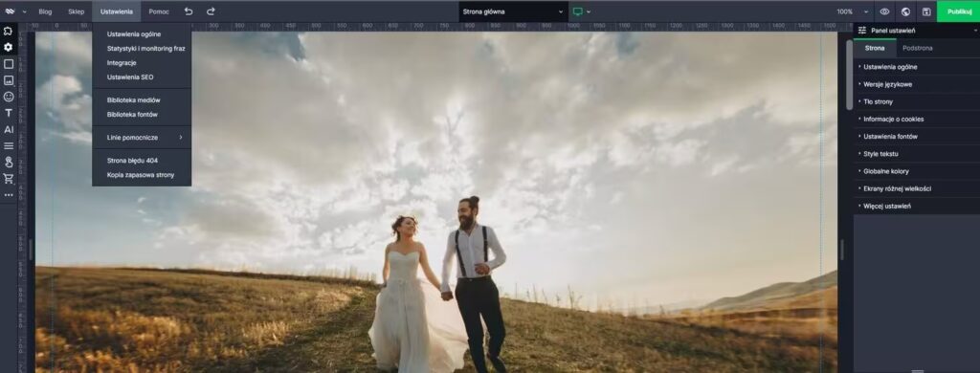Click the globe icon in top bar
The height and width of the screenshot is (373, 980).
pos(905,11)
